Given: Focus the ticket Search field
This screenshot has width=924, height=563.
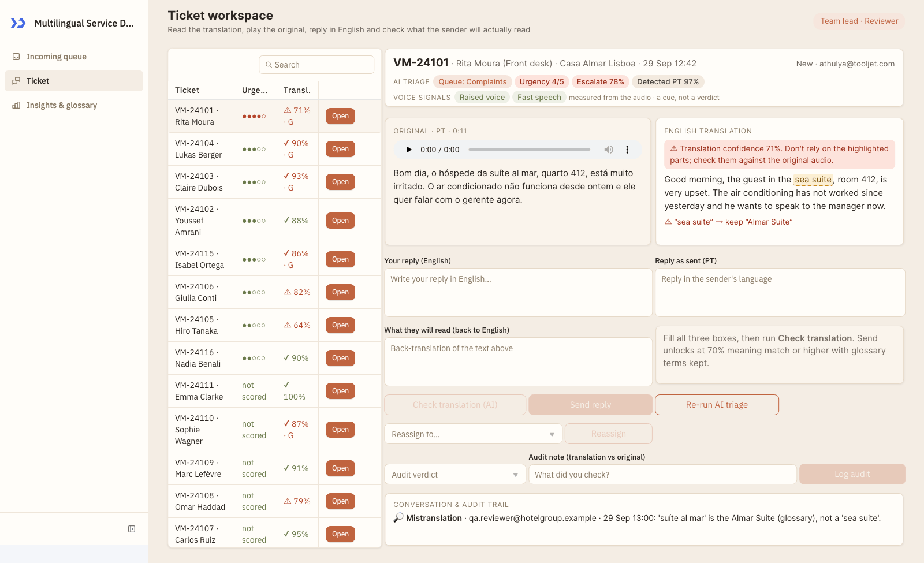Looking at the screenshot, I should (316, 65).
